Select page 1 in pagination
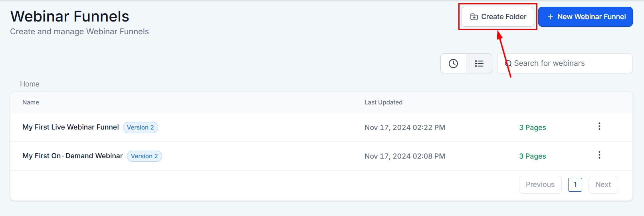 pos(575,185)
